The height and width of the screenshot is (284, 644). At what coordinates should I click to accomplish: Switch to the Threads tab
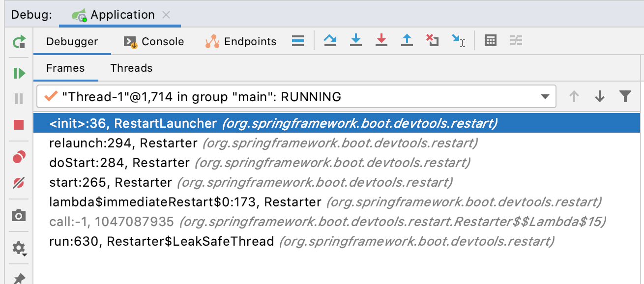click(131, 68)
